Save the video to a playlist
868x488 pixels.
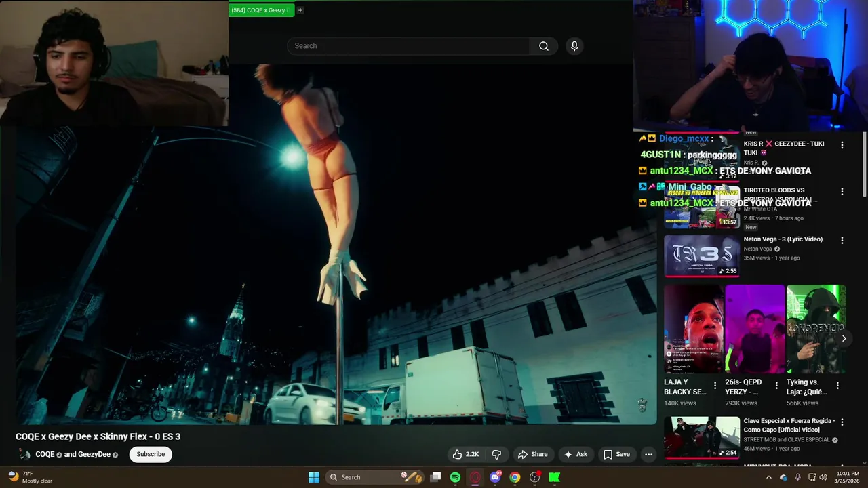point(616,454)
